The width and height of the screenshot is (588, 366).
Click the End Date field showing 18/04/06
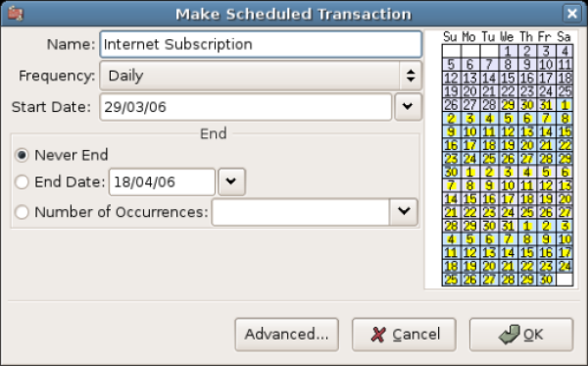coord(162,183)
